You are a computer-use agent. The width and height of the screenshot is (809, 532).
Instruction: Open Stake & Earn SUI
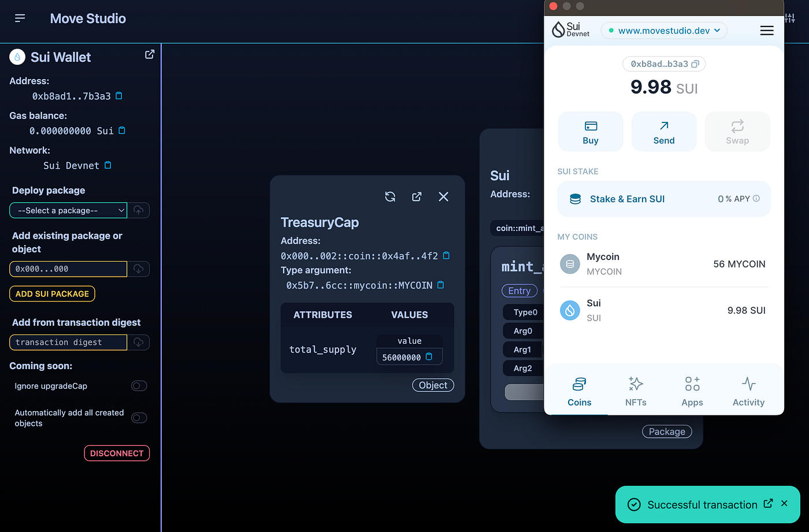664,199
